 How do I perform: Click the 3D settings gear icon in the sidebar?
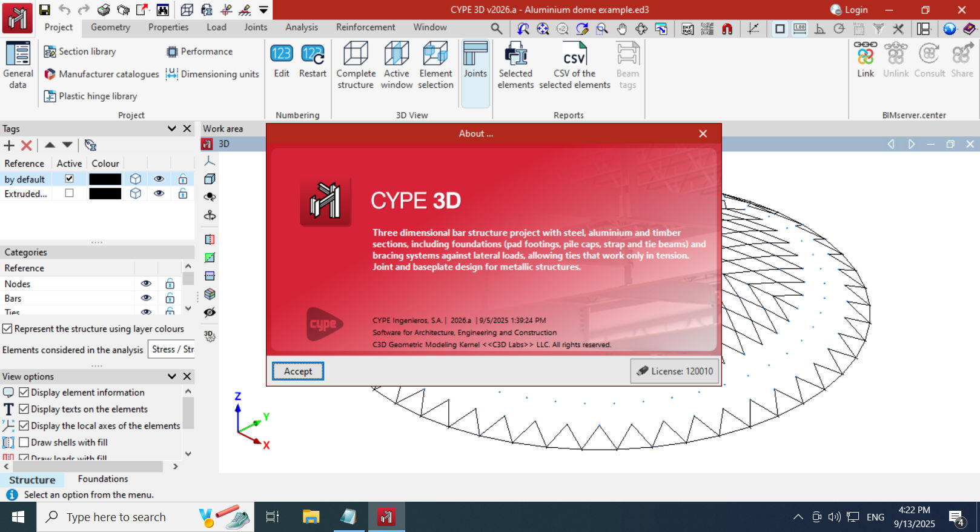210,335
